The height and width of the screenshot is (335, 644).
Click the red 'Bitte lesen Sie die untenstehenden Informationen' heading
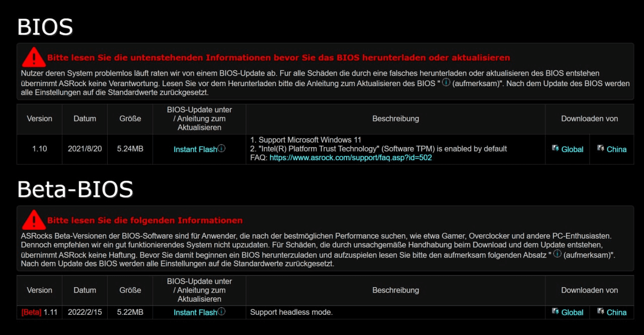coord(279,57)
